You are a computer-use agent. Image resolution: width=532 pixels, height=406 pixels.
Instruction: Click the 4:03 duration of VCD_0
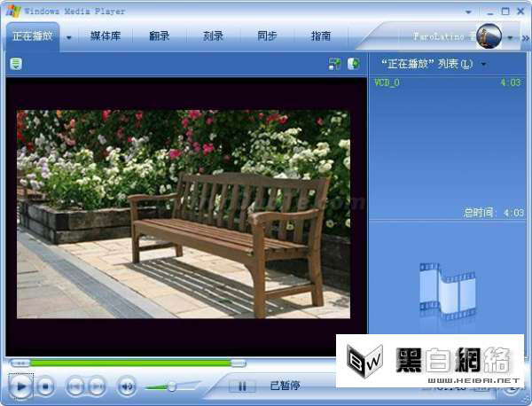point(511,82)
